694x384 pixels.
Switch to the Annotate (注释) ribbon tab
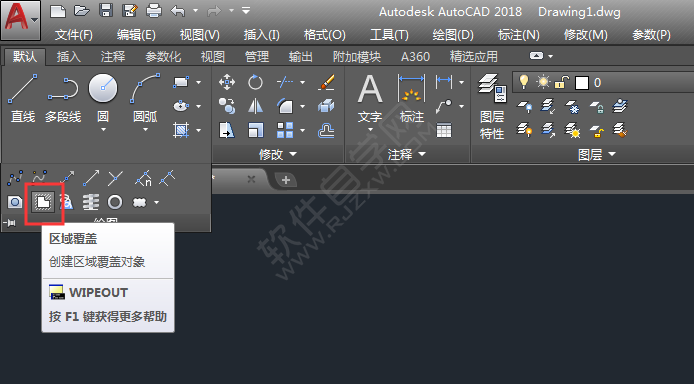point(113,57)
